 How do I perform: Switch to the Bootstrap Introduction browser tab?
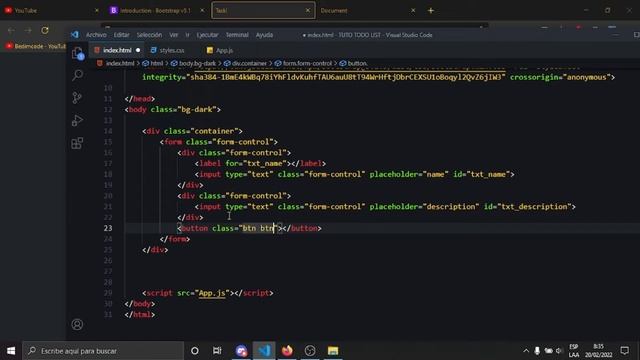click(156, 11)
